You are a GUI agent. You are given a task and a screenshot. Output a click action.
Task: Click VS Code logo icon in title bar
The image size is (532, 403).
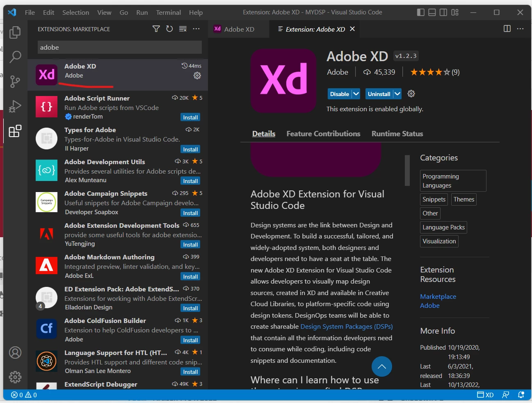coord(12,12)
